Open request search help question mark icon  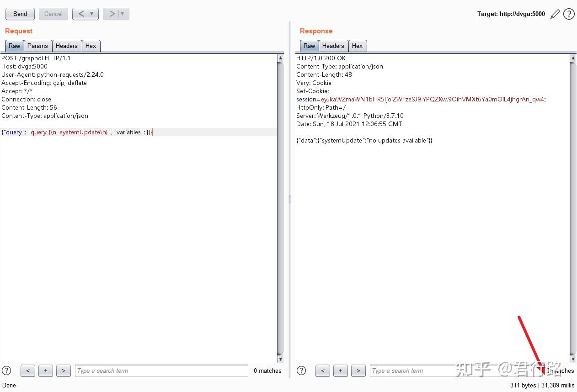pos(6,371)
